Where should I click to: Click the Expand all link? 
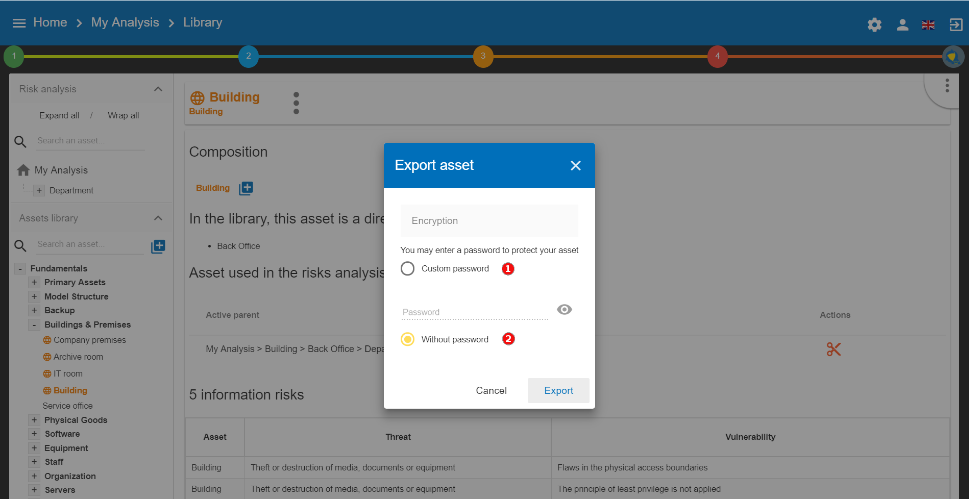[x=59, y=115]
